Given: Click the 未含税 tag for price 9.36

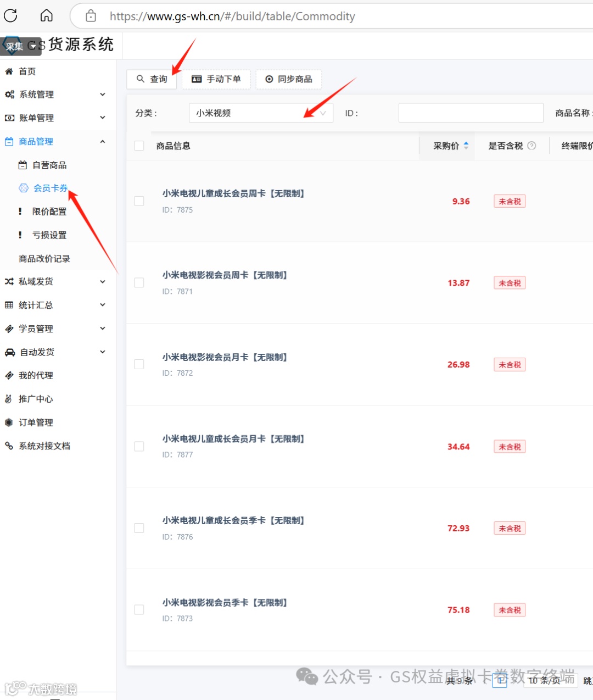Looking at the screenshot, I should click(x=510, y=202).
